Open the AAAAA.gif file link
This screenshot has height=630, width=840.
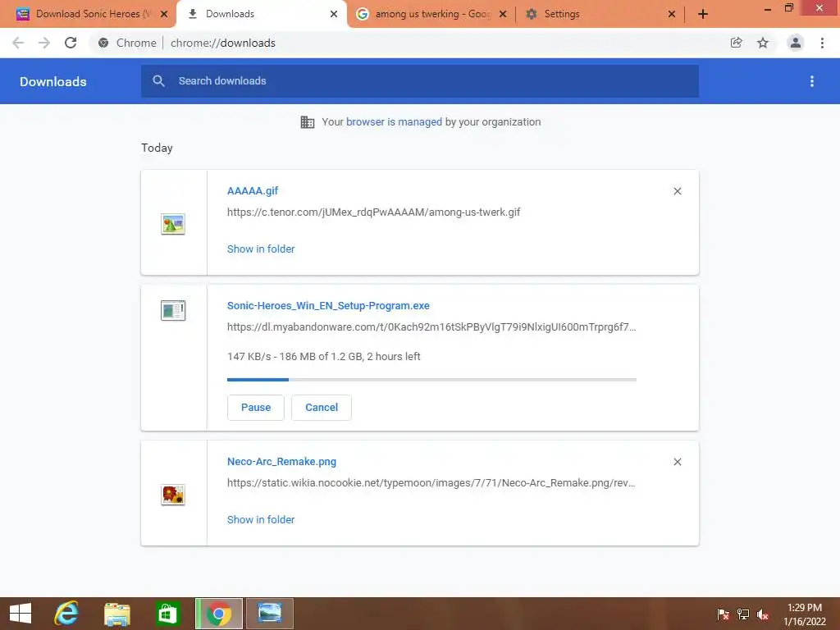(253, 190)
